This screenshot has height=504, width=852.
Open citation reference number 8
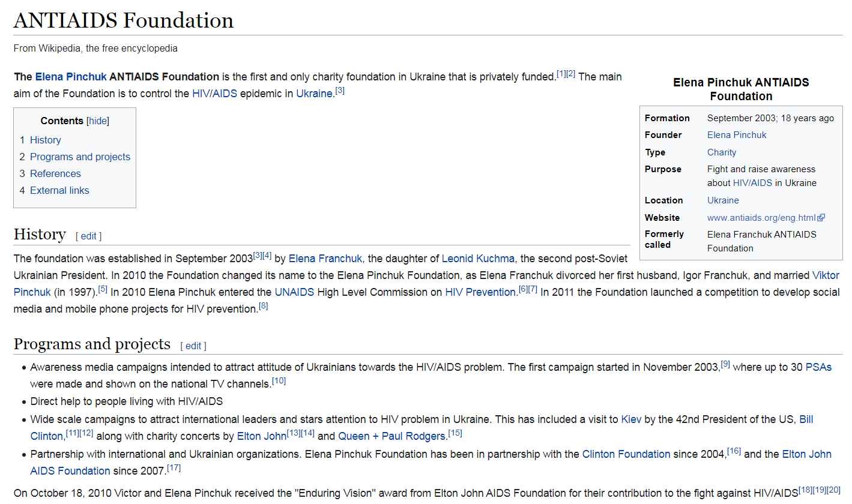pos(264,306)
